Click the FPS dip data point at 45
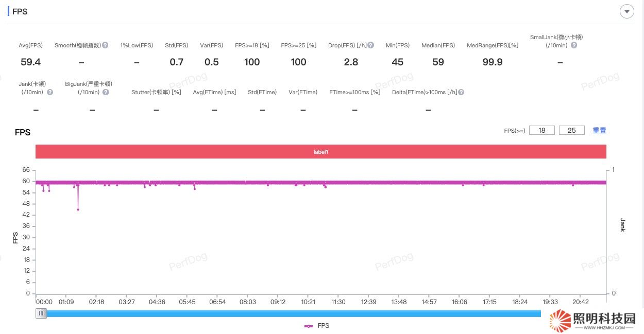The height and width of the screenshot is (334, 644). 78,209
